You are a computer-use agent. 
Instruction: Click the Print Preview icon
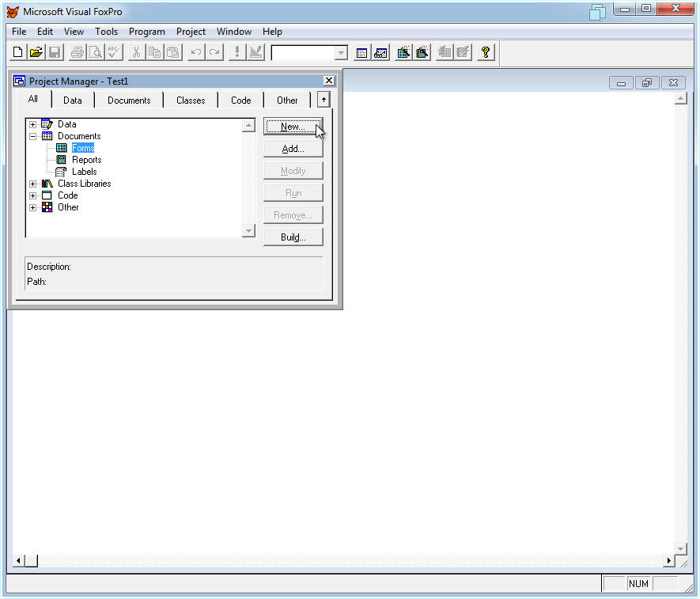[96, 52]
